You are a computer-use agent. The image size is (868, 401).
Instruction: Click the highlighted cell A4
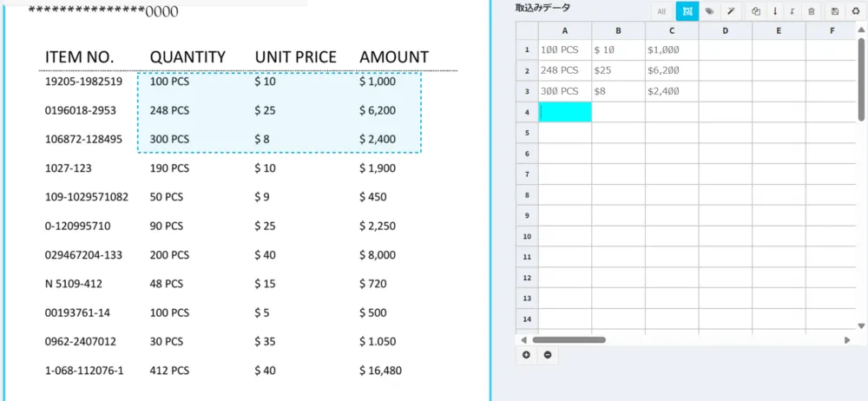point(565,113)
